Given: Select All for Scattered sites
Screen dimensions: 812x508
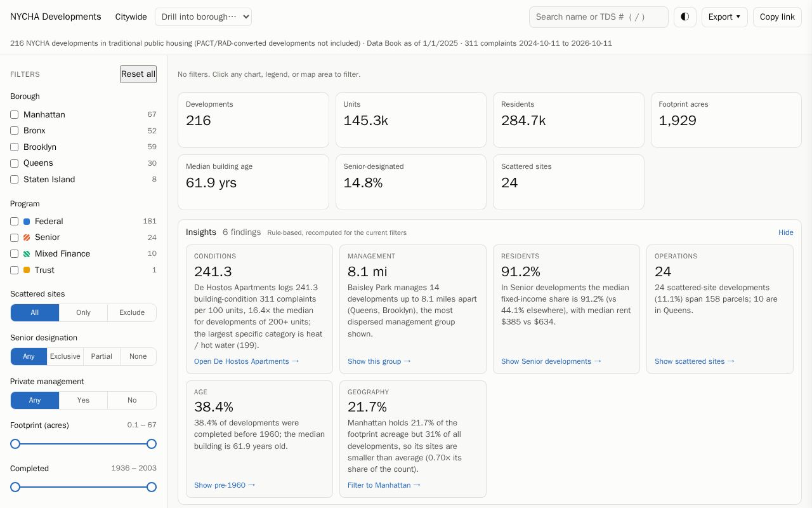Looking at the screenshot, I should pos(35,312).
